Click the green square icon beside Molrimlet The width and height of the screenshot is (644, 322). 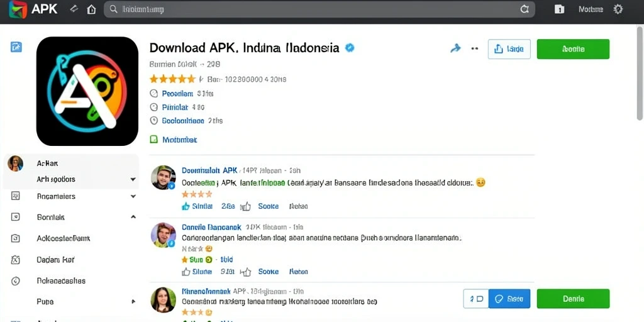pyautogui.click(x=153, y=139)
